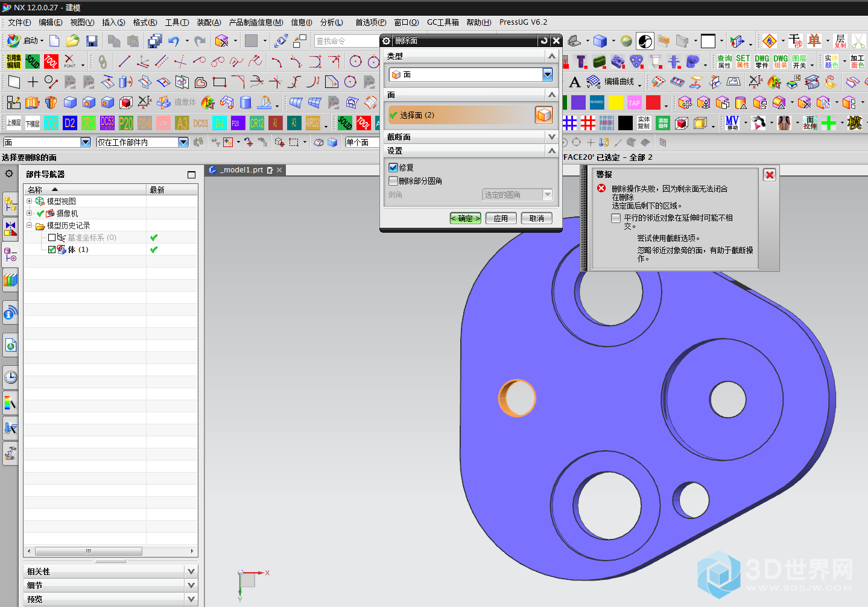Open the SET属性 tool

pos(743,61)
